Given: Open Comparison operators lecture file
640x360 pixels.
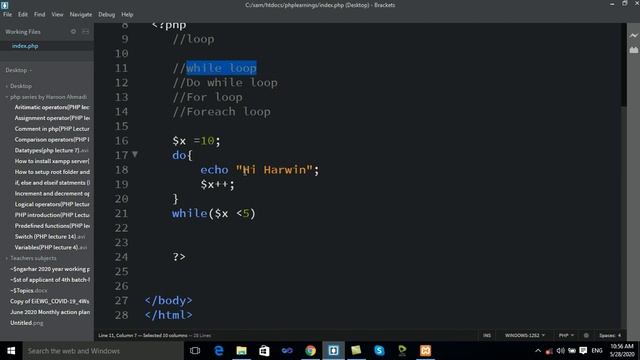Looking at the screenshot, I should [52, 140].
